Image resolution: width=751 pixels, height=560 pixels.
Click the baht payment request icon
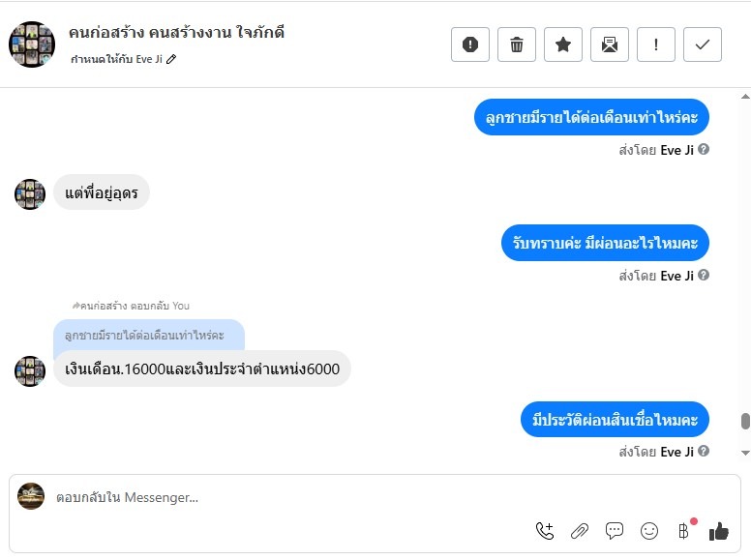pos(684,530)
